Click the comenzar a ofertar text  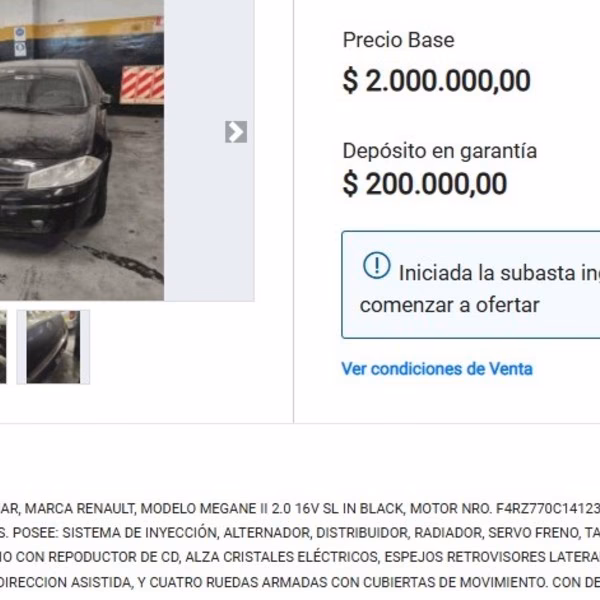pyautogui.click(x=450, y=305)
